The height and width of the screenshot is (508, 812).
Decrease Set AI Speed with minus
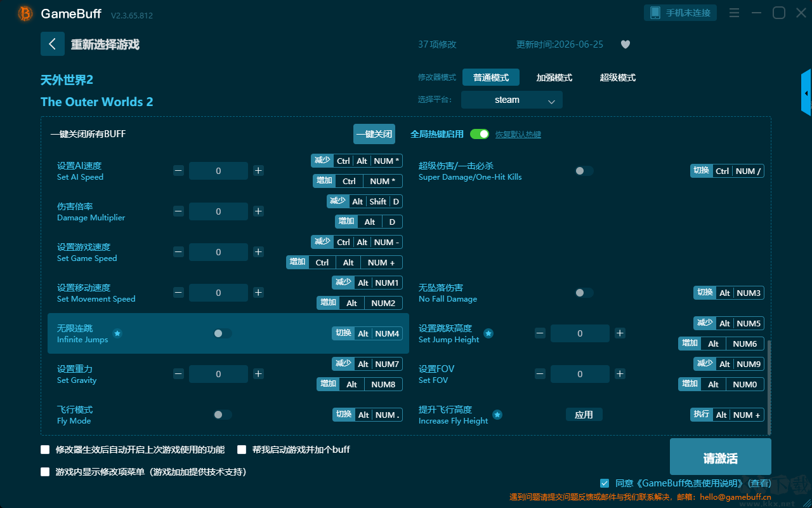178,171
